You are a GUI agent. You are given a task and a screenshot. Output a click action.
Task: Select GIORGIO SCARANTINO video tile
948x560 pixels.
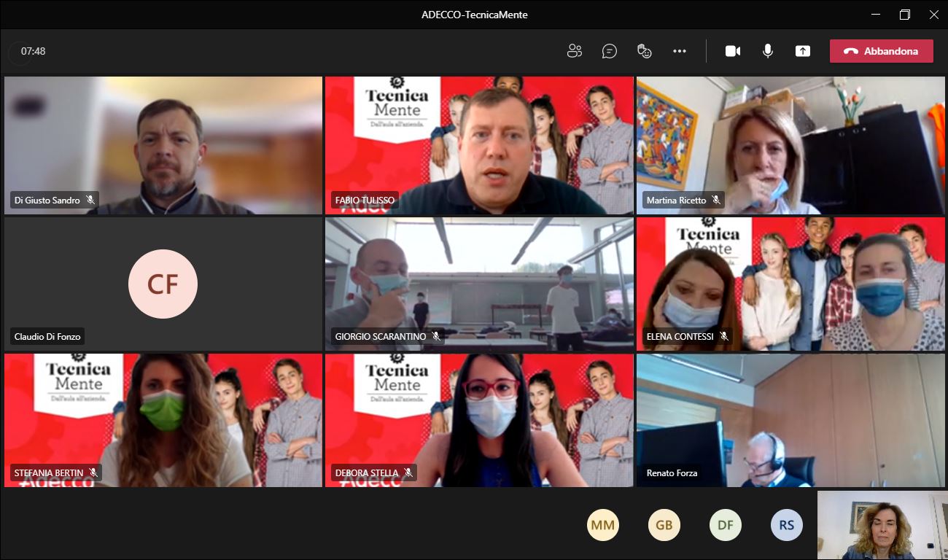pyautogui.click(x=479, y=284)
